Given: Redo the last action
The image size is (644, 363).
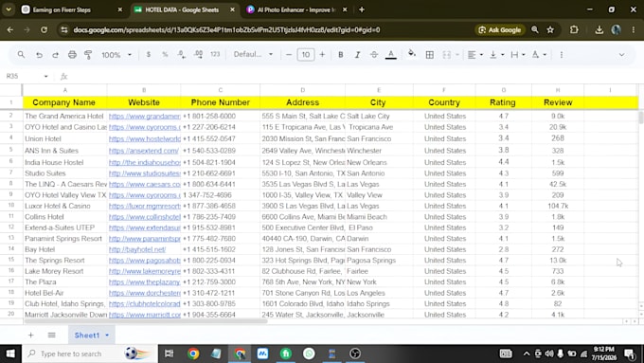Looking at the screenshot, I should pos(55,55).
